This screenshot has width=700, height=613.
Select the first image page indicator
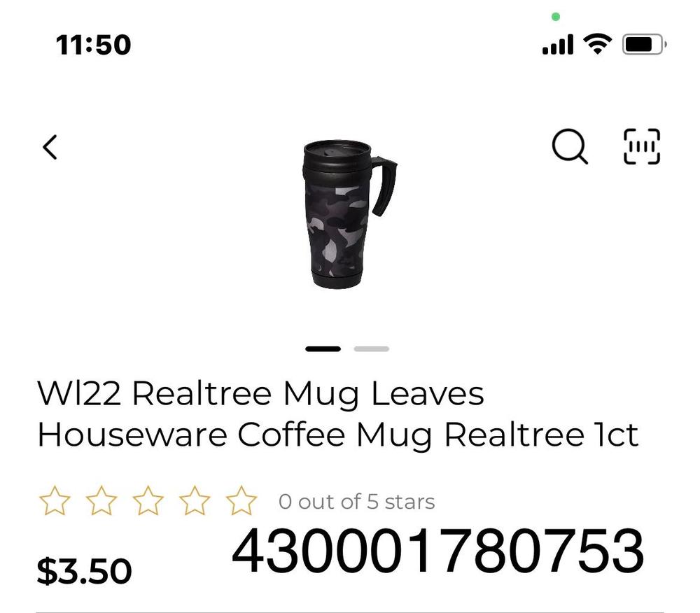323,349
